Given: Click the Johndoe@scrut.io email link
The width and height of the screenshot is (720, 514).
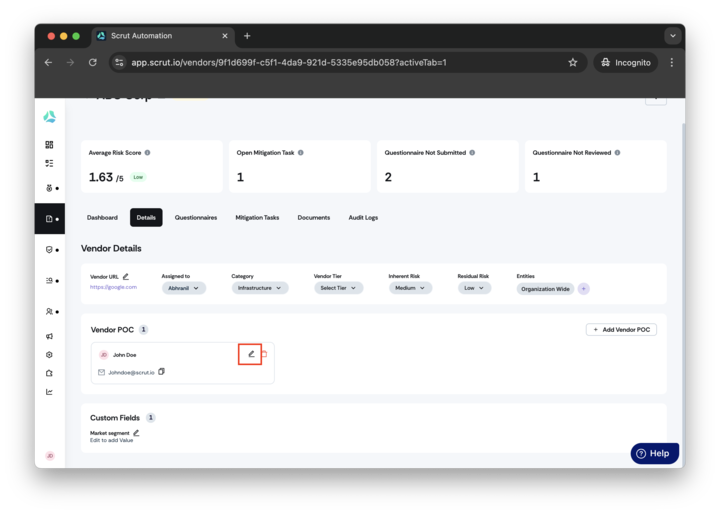Looking at the screenshot, I should click(131, 373).
